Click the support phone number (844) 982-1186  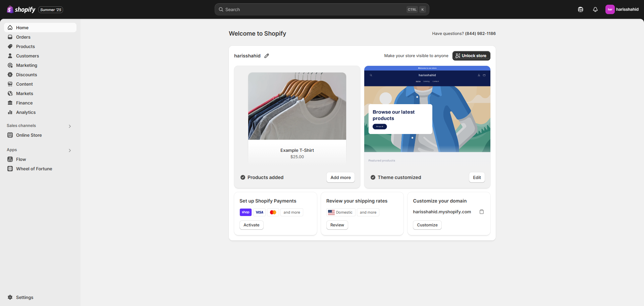(x=480, y=34)
